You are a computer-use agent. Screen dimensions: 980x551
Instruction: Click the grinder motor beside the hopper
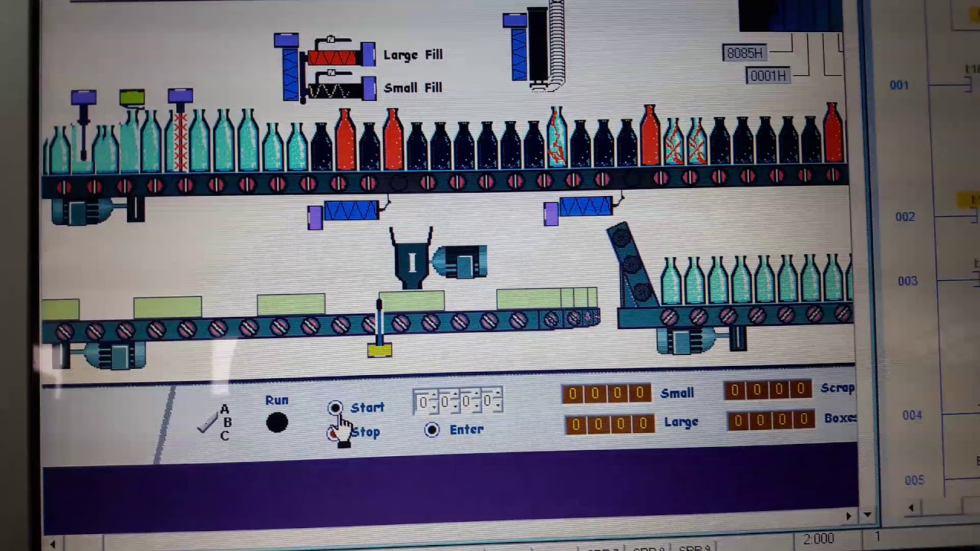pyautogui.click(x=461, y=262)
